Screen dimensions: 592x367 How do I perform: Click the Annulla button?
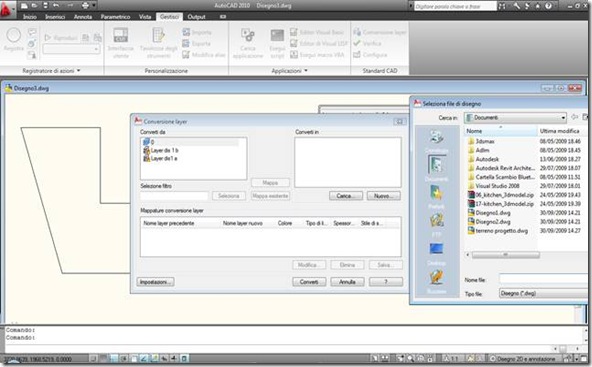[347, 282]
